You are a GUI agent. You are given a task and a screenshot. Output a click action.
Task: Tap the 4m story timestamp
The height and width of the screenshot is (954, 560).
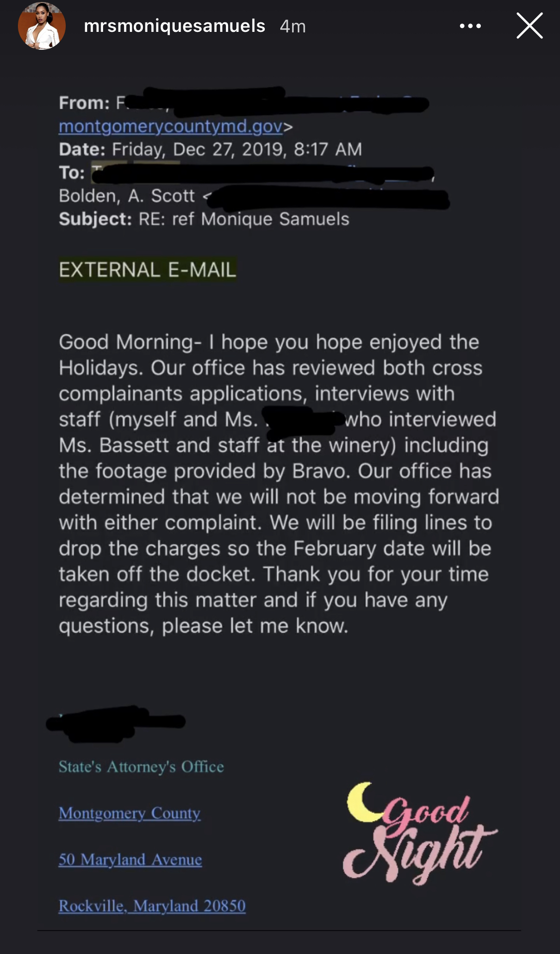click(x=293, y=26)
